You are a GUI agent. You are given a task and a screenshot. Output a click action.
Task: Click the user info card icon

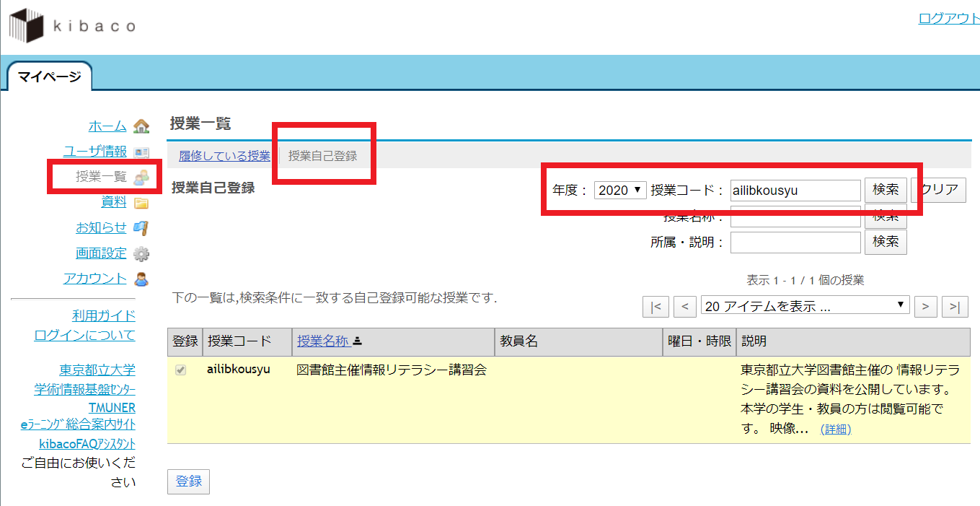point(141,152)
